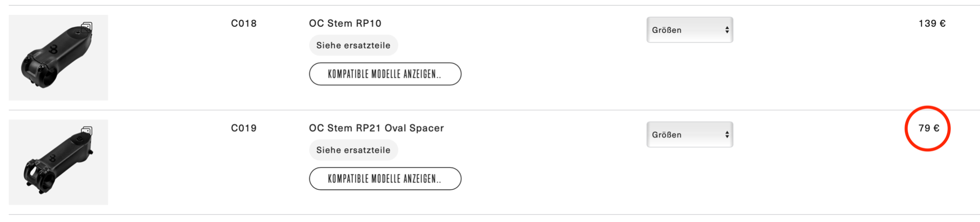
Task: Open the Größen dropdown for OC Stem RP10
Action: click(689, 30)
